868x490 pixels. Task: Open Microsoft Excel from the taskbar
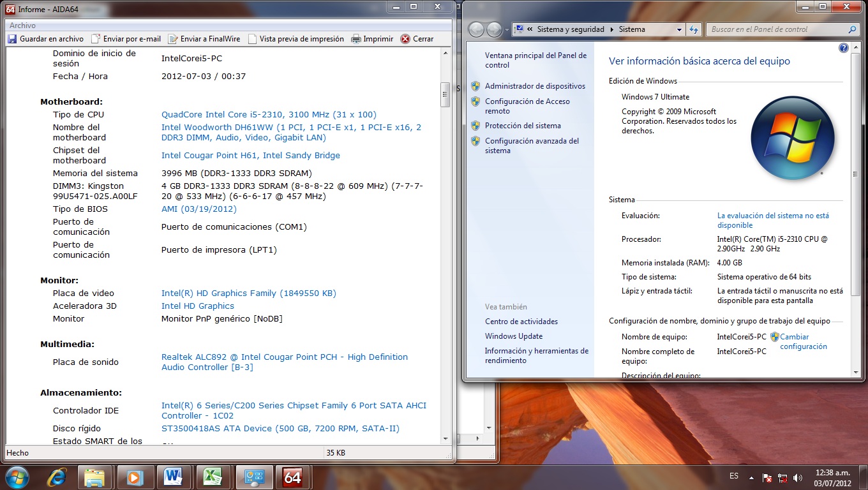(x=213, y=477)
